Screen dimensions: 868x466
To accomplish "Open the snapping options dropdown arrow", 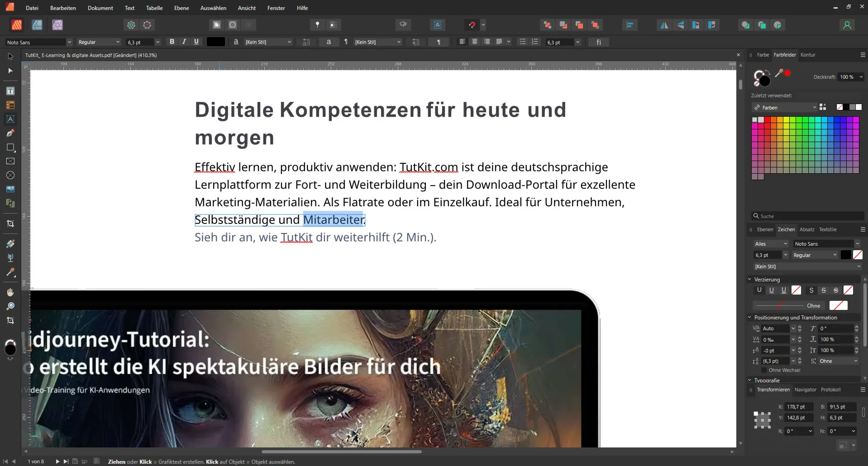I will click(483, 25).
